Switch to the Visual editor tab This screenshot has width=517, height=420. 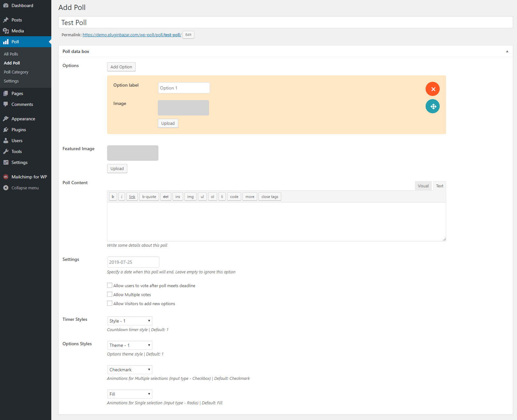pos(423,186)
